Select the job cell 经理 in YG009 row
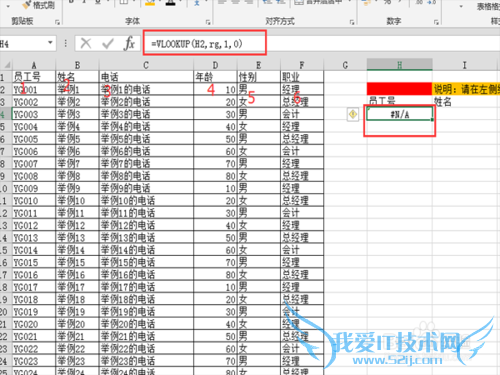The height and width of the screenshot is (375, 500). pos(302,188)
